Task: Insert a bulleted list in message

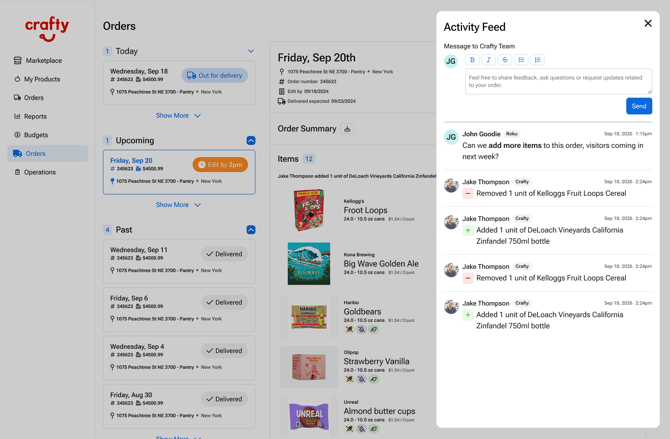Action: [x=521, y=60]
